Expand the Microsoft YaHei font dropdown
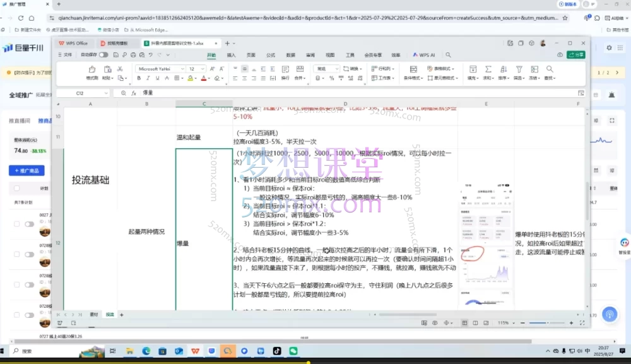The height and width of the screenshot is (364, 631). tap(183, 68)
